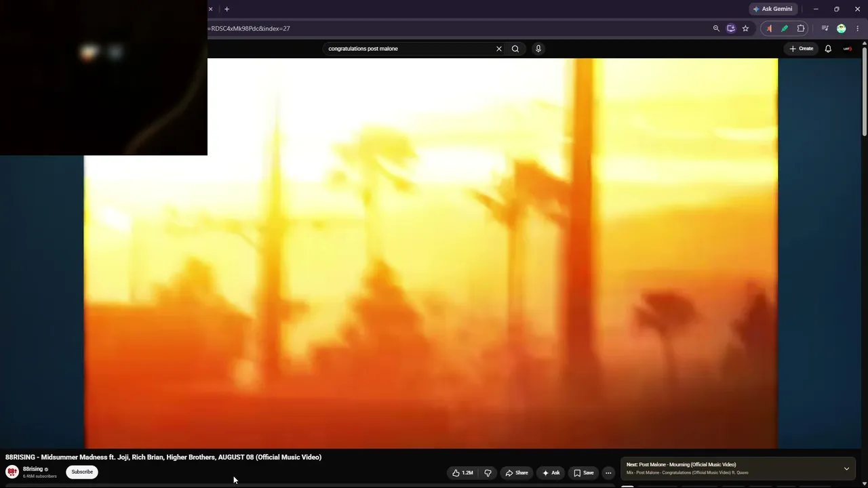Open the Create button on YouTube
Screen dimensions: 868x488
tap(801, 49)
